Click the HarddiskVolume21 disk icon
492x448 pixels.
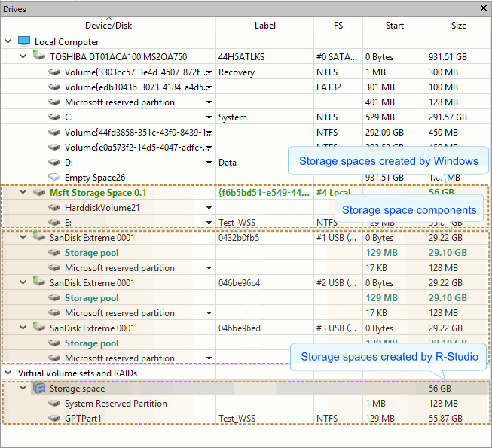[x=54, y=208]
